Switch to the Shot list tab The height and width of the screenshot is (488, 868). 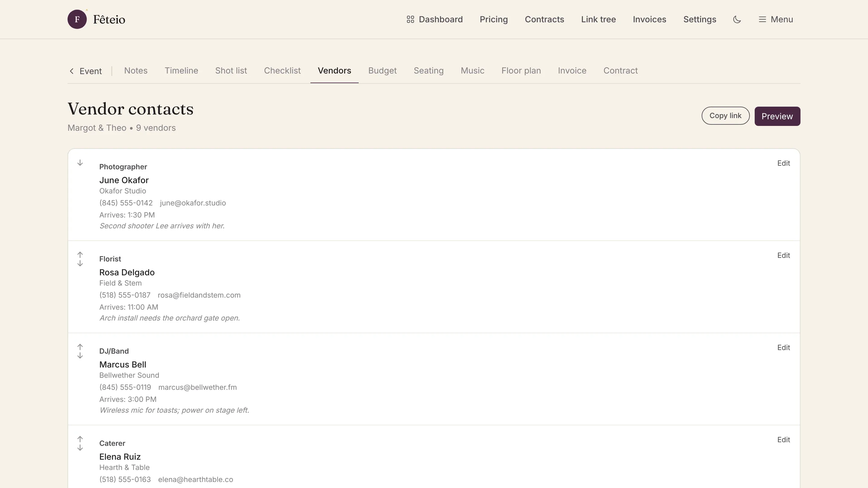click(x=231, y=70)
